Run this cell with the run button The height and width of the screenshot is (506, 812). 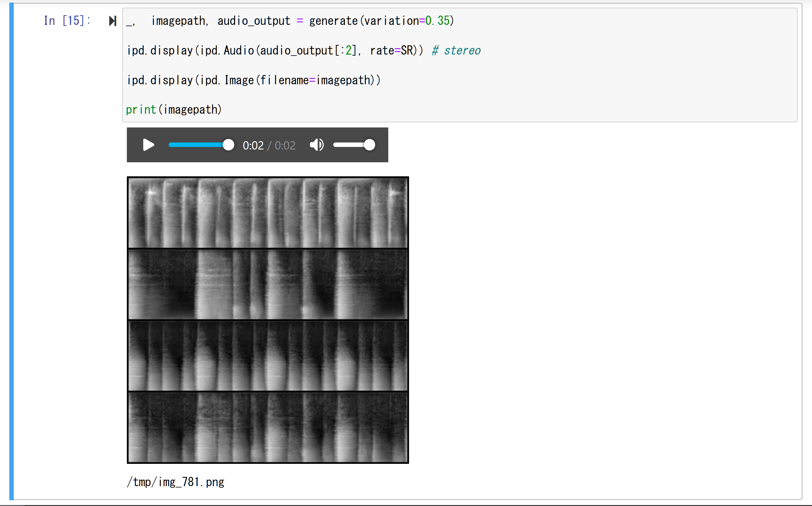point(112,21)
